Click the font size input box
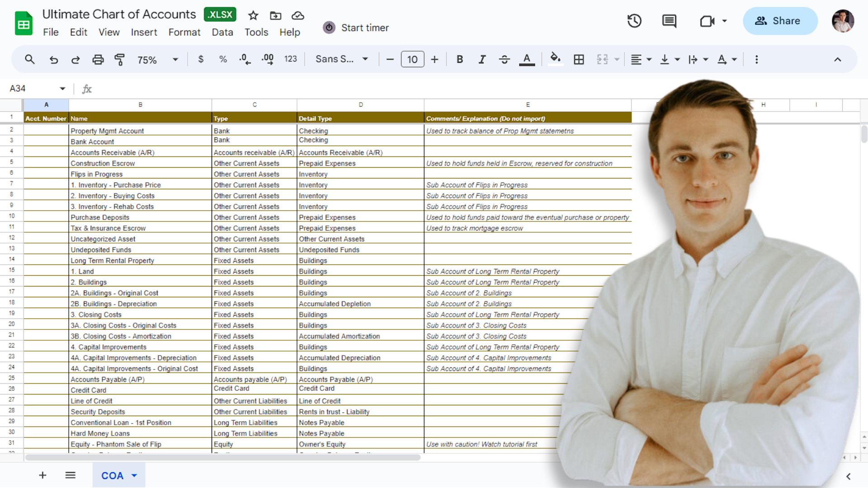This screenshot has width=868, height=488. coord(412,60)
